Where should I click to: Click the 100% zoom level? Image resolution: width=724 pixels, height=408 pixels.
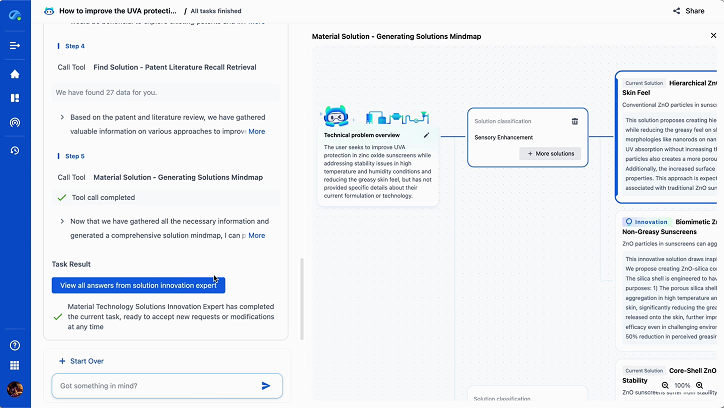tap(682, 385)
